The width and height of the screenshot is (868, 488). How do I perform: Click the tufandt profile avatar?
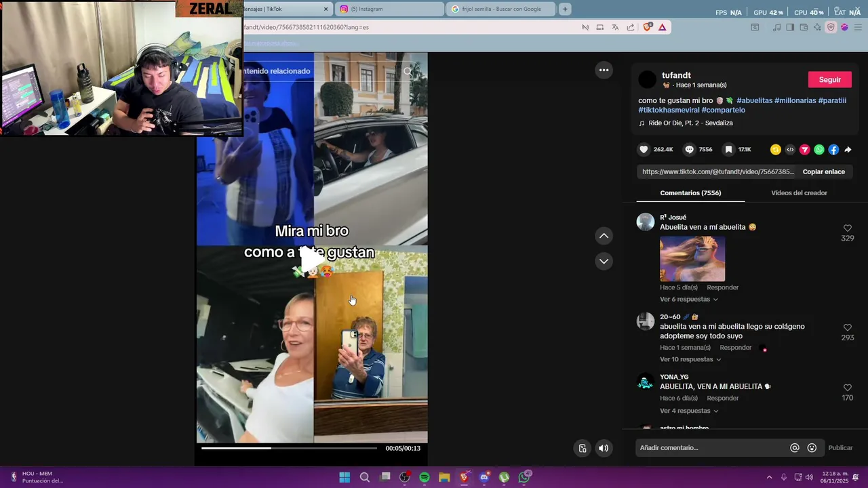coord(648,79)
